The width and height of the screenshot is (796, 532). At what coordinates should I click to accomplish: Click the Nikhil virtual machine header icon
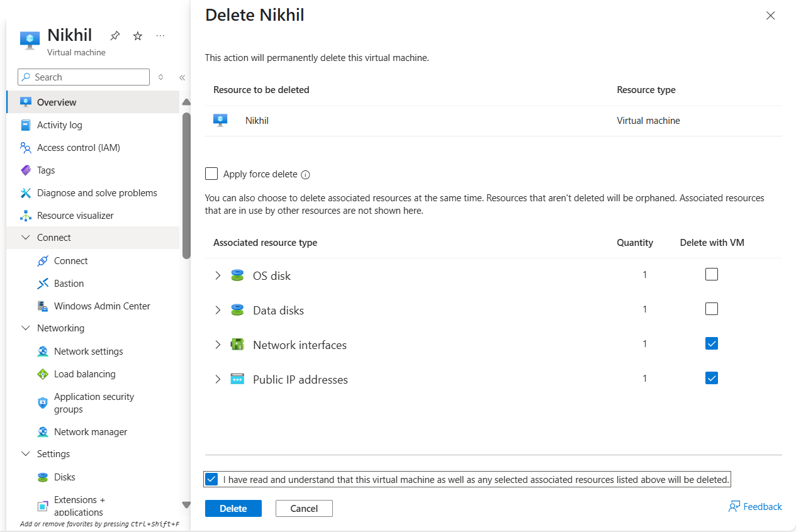30,40
